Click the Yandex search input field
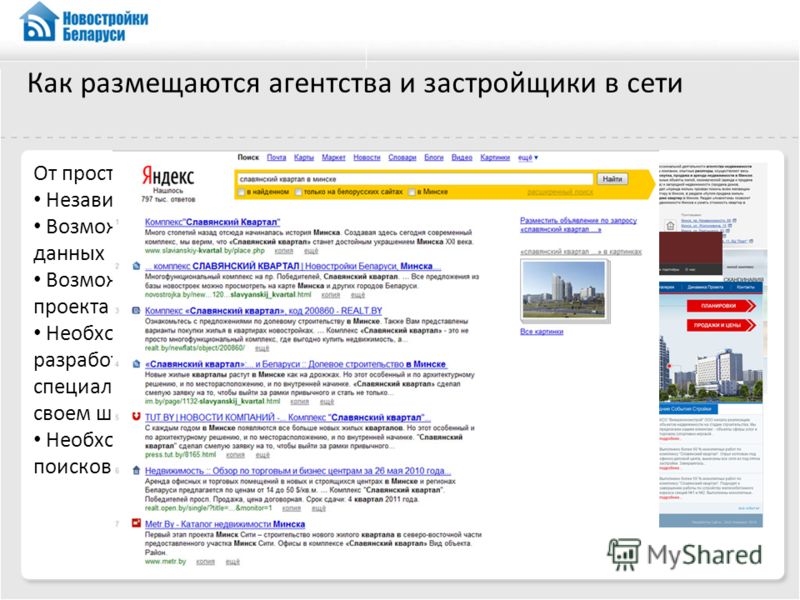The height and width of the screenshot is (600, 800). click(x=414, y=179)
